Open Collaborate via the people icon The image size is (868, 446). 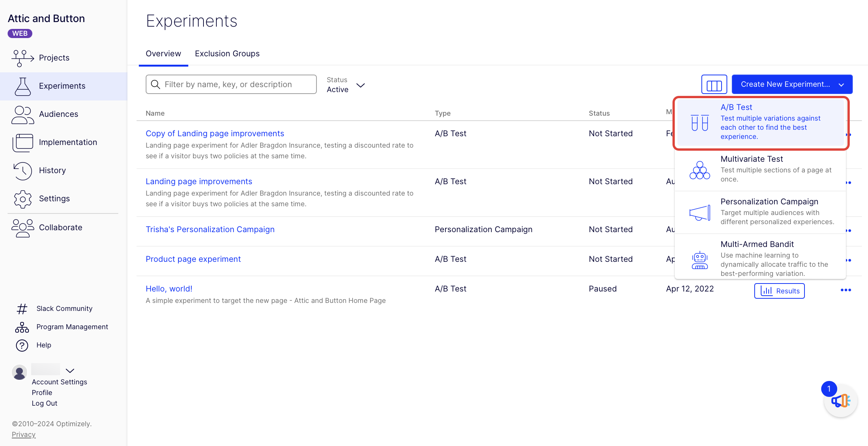(22, 228)
